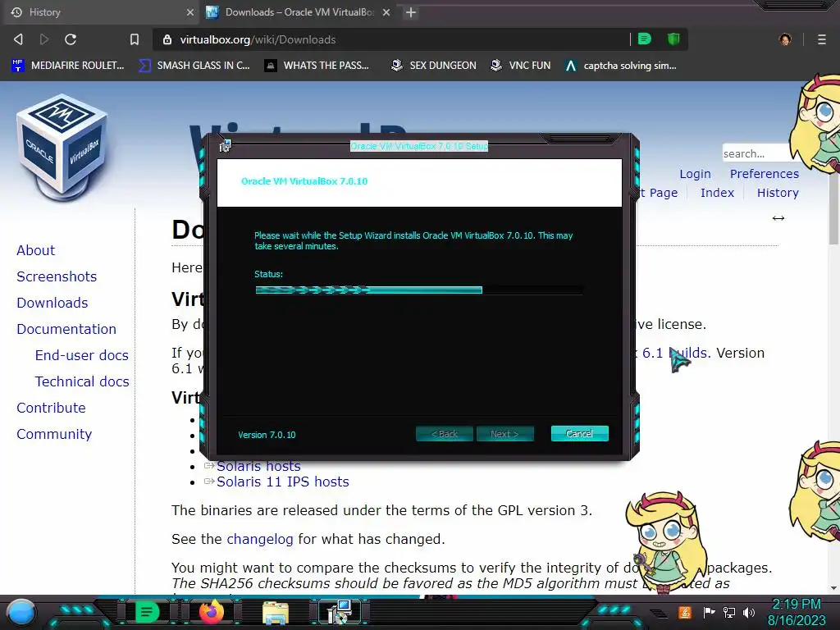The height and width of the screenshot is (630, 840).
Task: Open Documentation in the sidebar
Action: (66, 329)
